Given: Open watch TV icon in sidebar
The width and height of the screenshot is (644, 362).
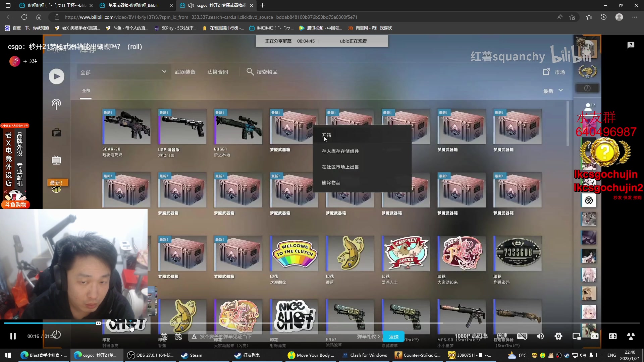Looking at the screenshot, I should click(56, 160).
